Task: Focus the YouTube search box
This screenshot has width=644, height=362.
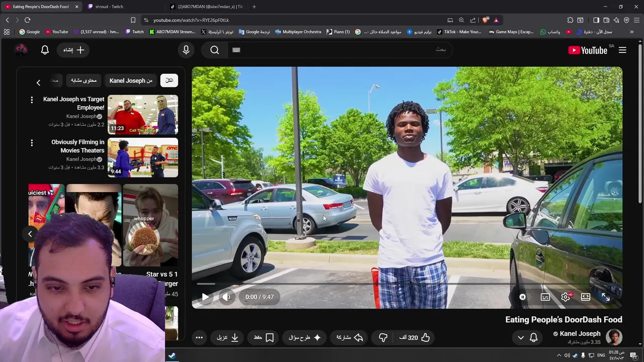Action: (340, 50)
